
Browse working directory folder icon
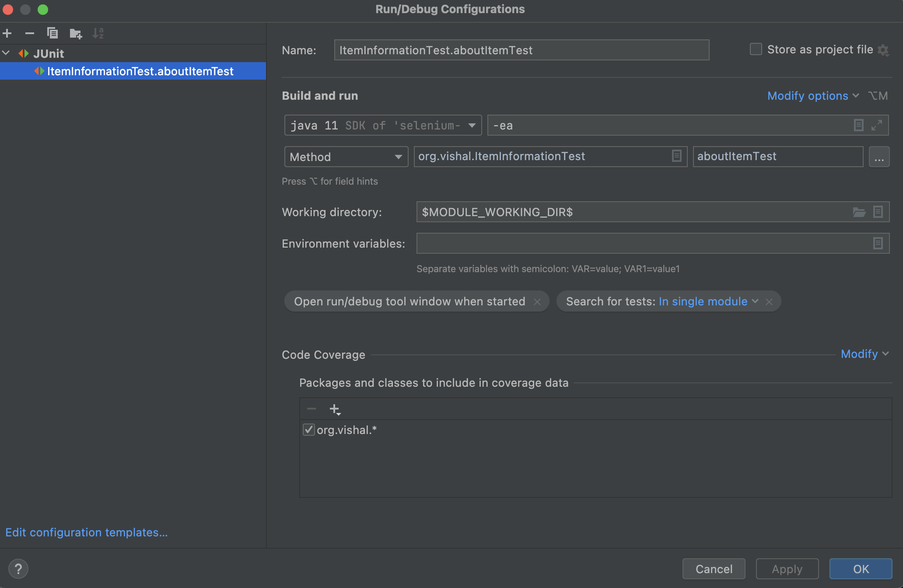(859, 212)
